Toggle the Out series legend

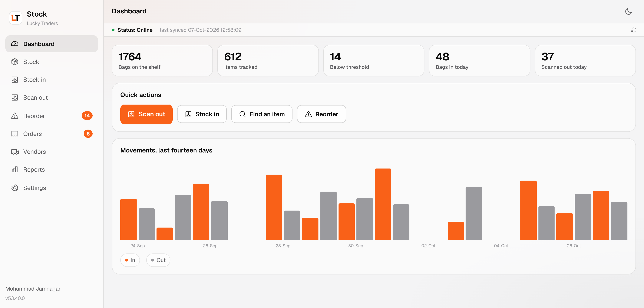[158, 260]
